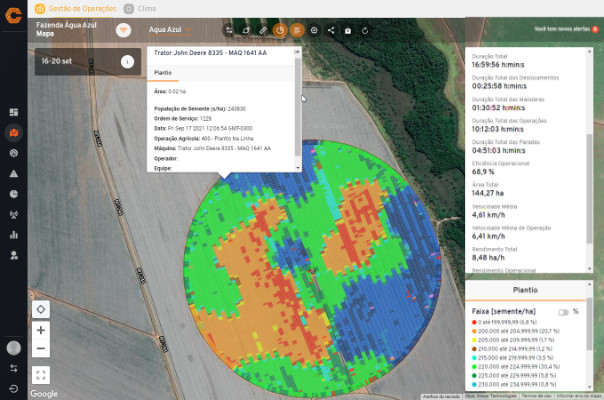Open the gauge icon in left sidebar
This screenshot has width=604, height=400.
(14, 153)
